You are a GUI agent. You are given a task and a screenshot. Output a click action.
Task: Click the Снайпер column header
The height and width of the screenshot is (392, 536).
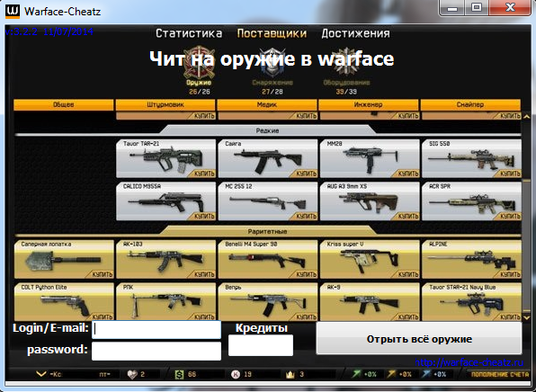click(x=470, y=104)
